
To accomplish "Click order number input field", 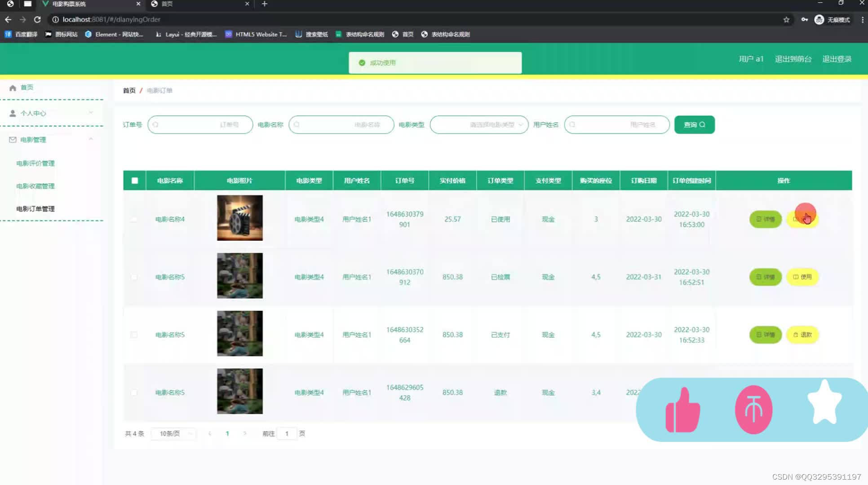I will (200, 124).
